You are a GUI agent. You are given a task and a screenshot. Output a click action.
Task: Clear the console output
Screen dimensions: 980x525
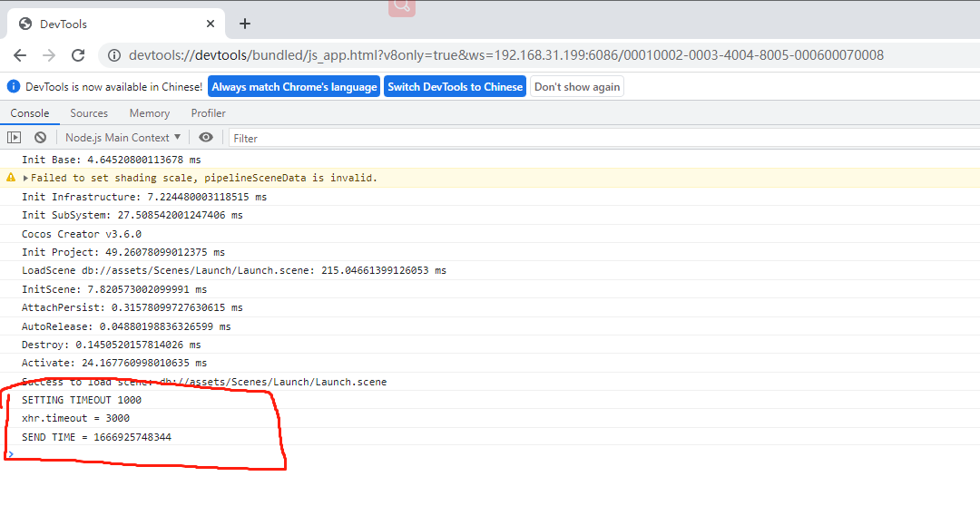(41, 137)
